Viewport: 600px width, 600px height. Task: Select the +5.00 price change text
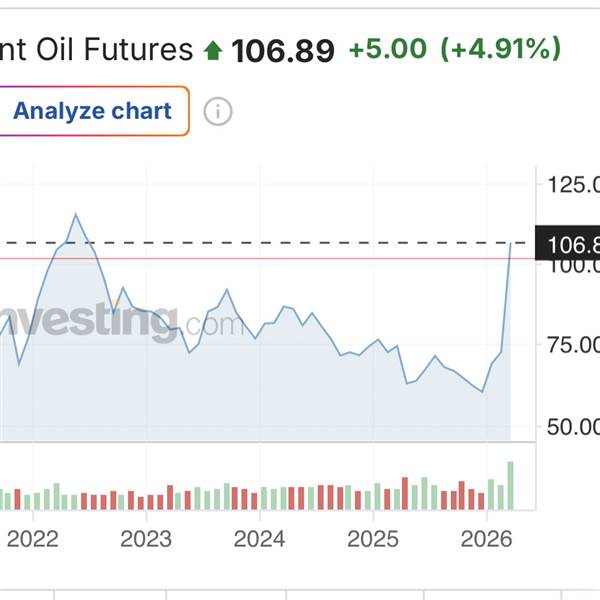[387, 49]
